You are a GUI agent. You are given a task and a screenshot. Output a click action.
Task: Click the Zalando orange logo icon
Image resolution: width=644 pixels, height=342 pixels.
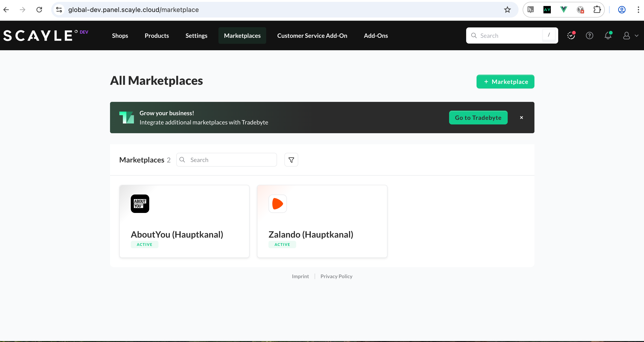point(277,203)
